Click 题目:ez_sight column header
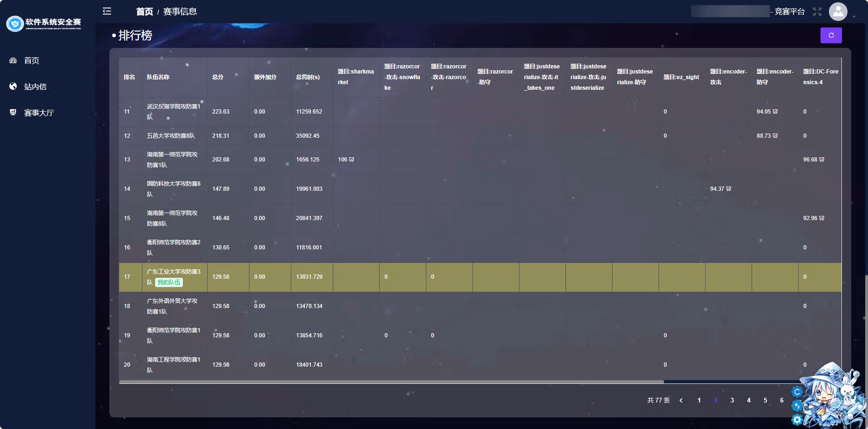Viewport: 868px width, 429px height. point(681,77)
